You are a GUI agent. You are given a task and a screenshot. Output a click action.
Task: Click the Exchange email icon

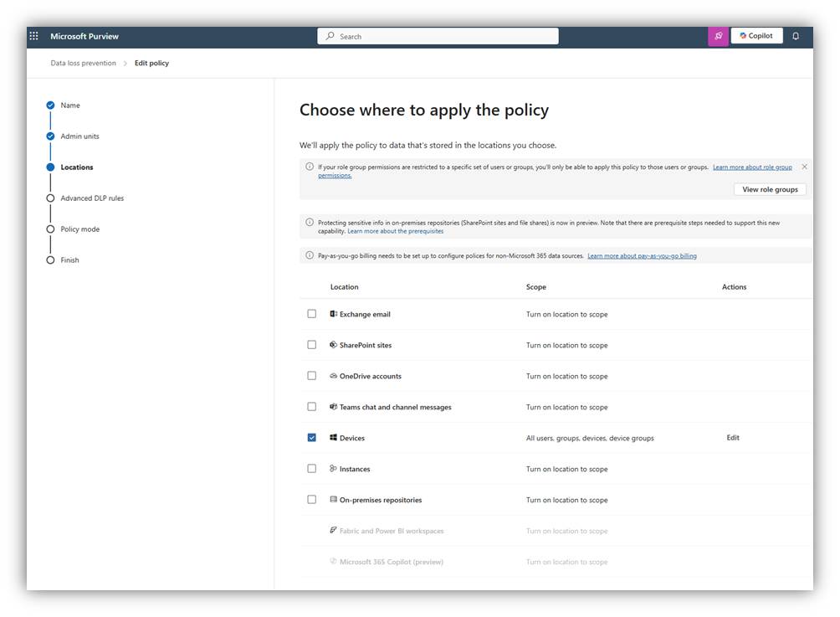tap(333, 314)
